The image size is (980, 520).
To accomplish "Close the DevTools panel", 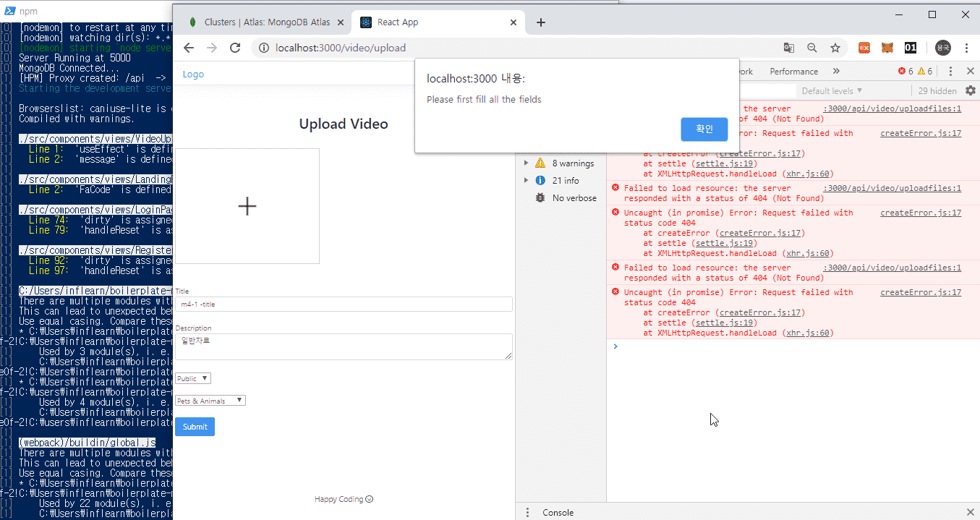I will tap(970, 71).
